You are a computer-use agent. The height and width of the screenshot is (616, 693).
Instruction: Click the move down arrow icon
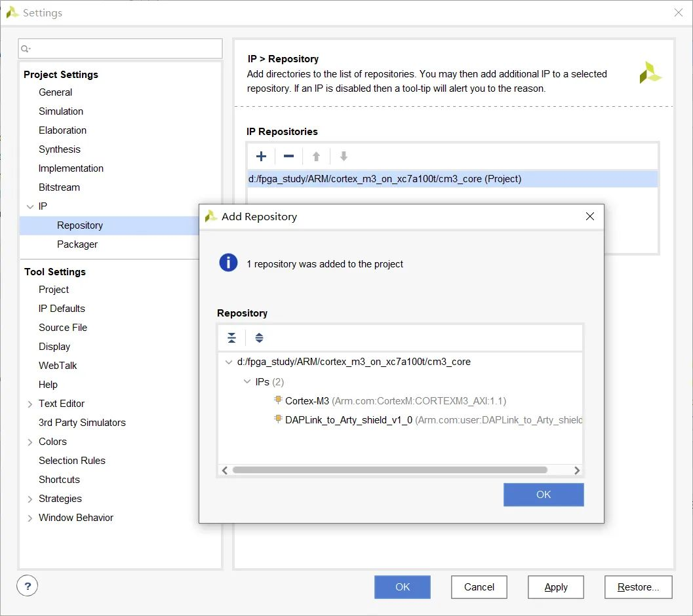click(344, 157)
